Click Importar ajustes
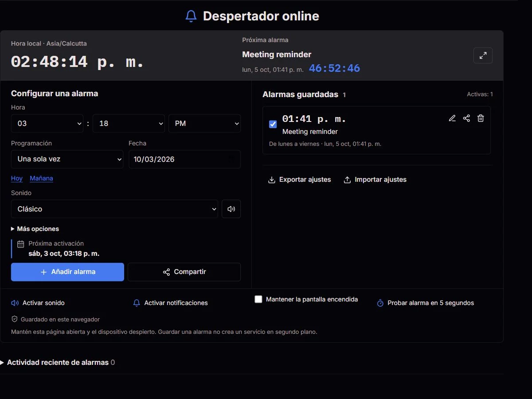Viewport: 532px width, 399px height. pyautogui.click(x=375, y=180)
